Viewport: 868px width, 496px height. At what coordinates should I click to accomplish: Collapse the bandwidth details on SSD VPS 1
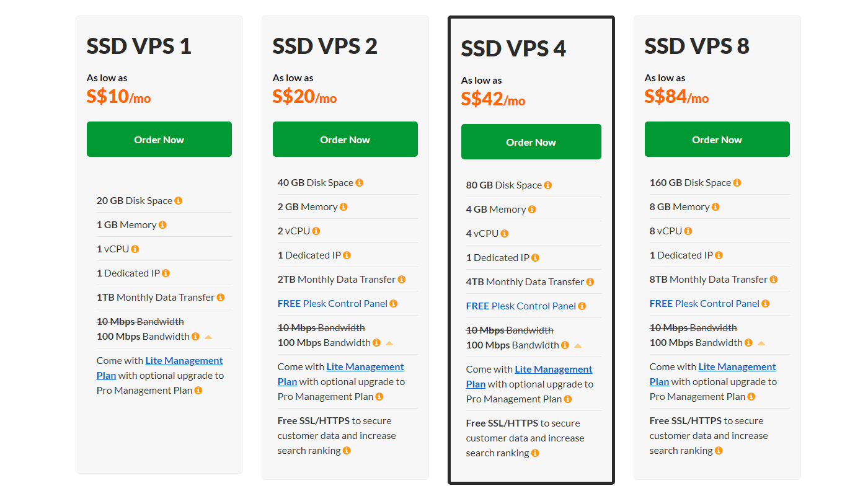click(208, 336)
